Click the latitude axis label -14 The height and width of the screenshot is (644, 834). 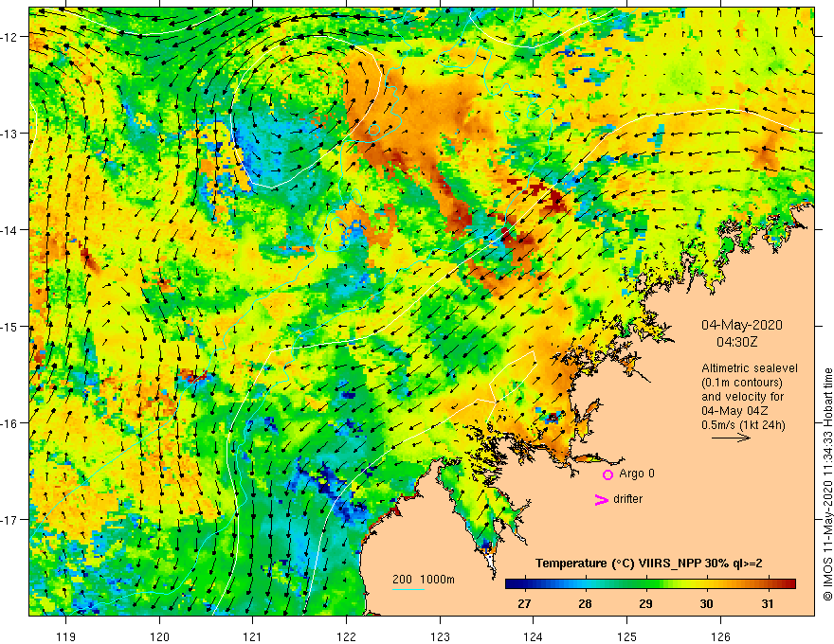pos(9,230)
